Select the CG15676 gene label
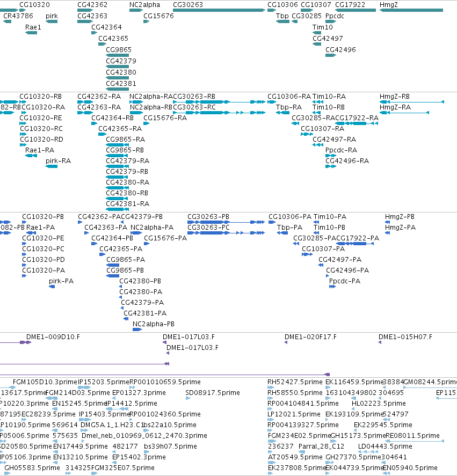This screenshot has width=457, height=476. (158, 16)
